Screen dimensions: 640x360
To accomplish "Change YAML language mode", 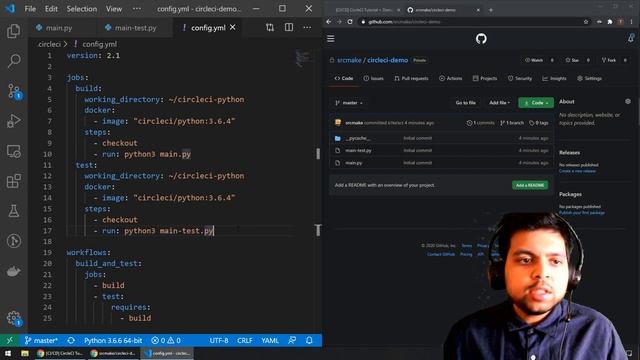I will [x=270, y=340].
